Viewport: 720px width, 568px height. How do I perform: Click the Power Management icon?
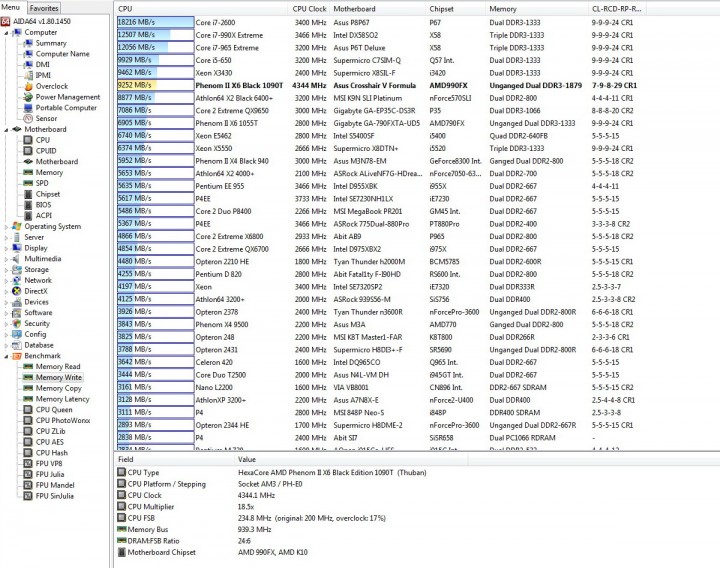tap(28, 97)
